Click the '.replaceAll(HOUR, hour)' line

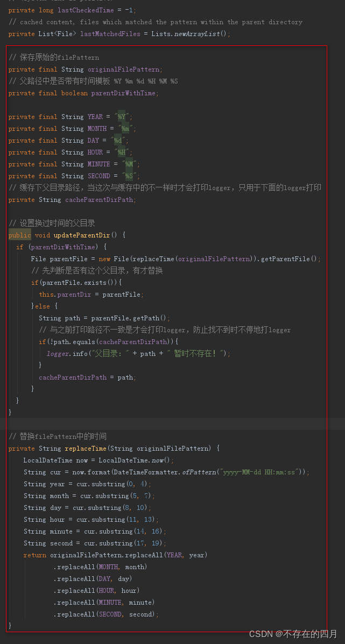click(x=96, y=591)
